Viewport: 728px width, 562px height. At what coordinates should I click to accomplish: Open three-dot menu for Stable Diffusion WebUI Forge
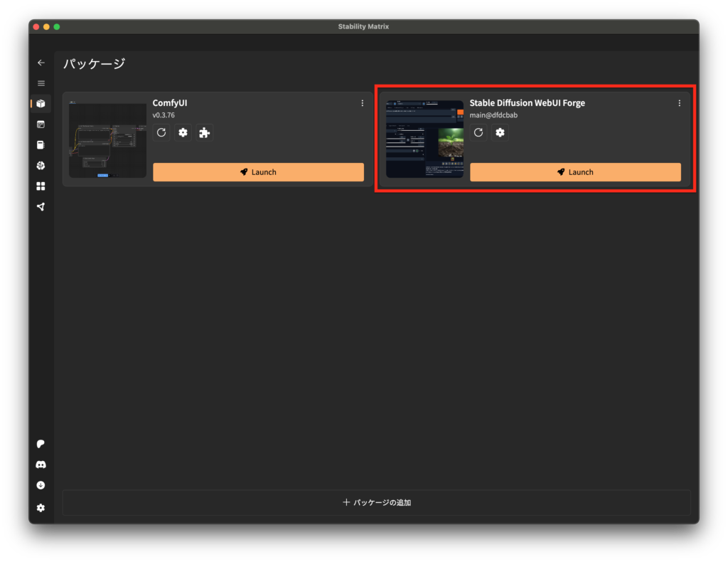(x=679, y=103)
